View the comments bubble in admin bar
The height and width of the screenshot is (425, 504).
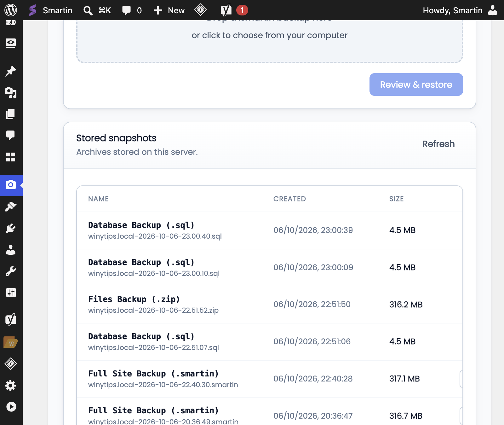(x=132, y=10)
